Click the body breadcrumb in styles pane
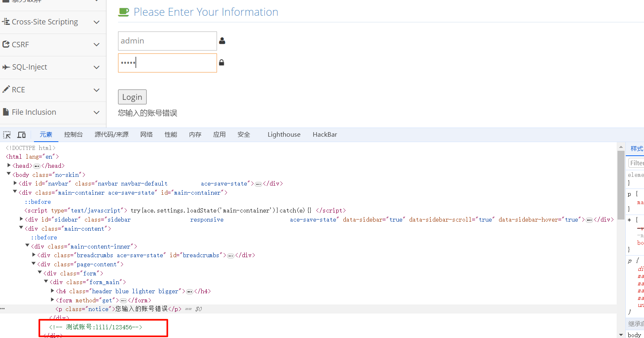Image resolution: width=644 pixels, height=338 pixels. (634, 335)
